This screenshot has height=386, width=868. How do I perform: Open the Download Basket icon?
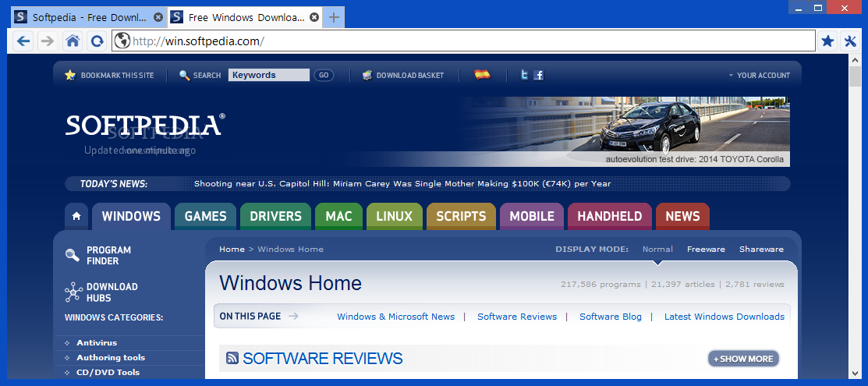point(367,76)
